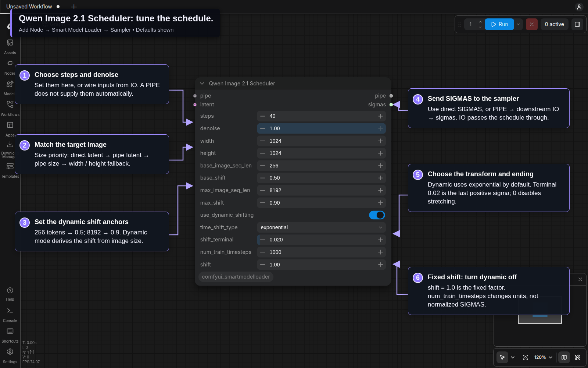Click the 0 active jobs button
This screenshot has width=588, height=368.
[x=554, y=24]
